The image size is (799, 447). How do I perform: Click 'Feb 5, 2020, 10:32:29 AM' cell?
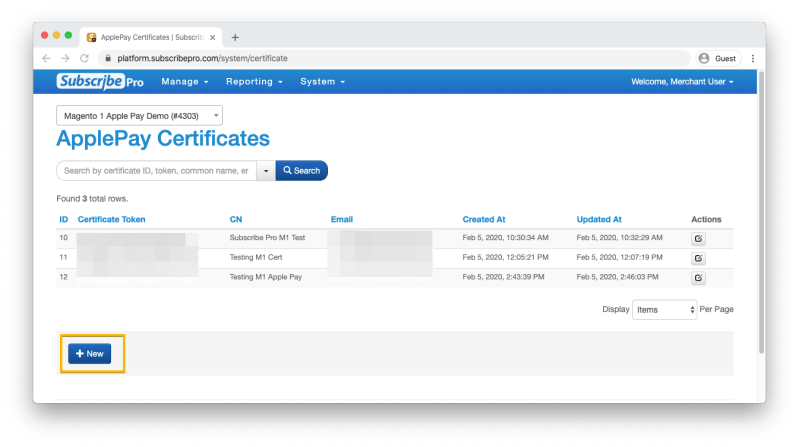pyautogui.click(x=620, y=238)
